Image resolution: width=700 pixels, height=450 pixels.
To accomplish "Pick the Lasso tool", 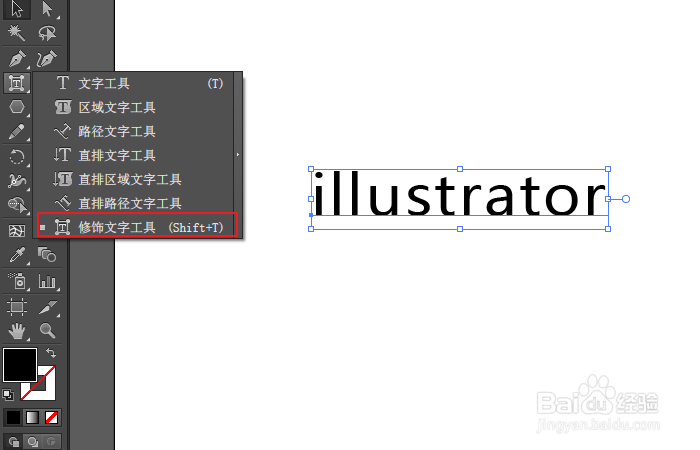I will (x=47, y=33).
